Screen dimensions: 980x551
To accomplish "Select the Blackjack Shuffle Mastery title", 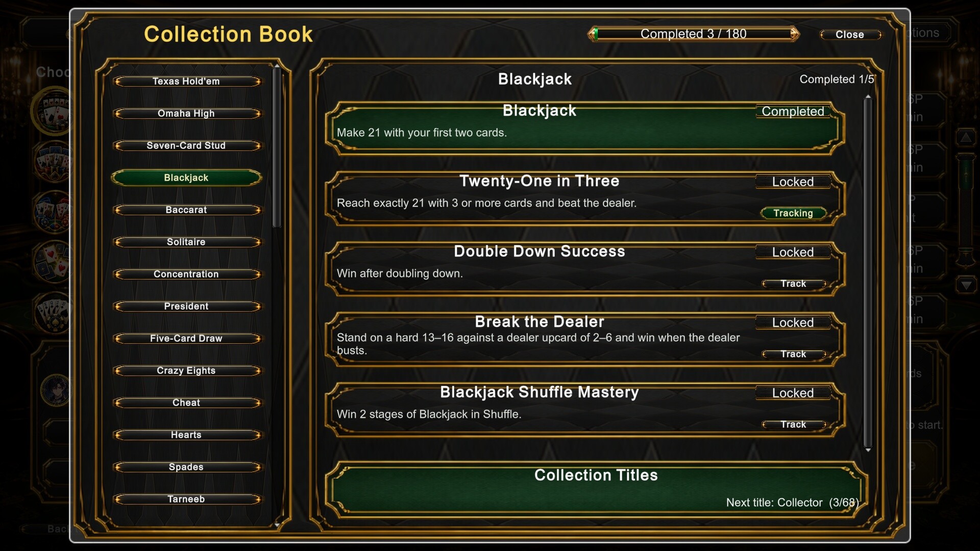I will pyautogui.click(x=540, y=392).
